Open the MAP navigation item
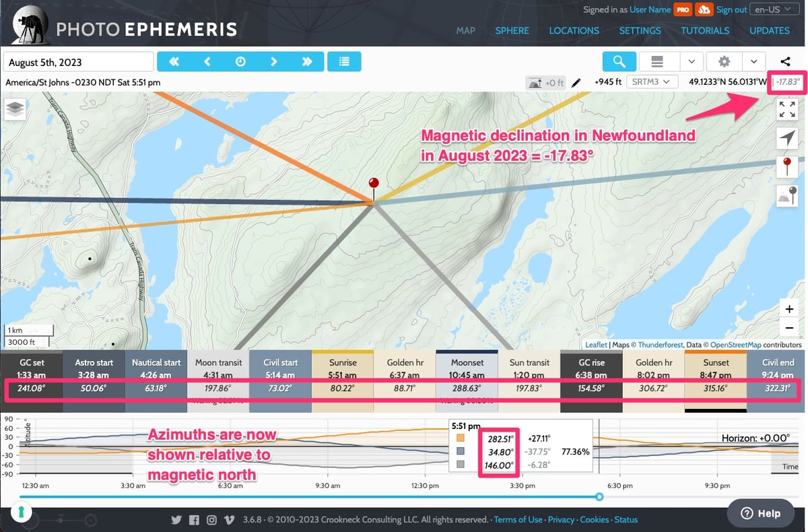808x532 pixels. click(465, 30)
